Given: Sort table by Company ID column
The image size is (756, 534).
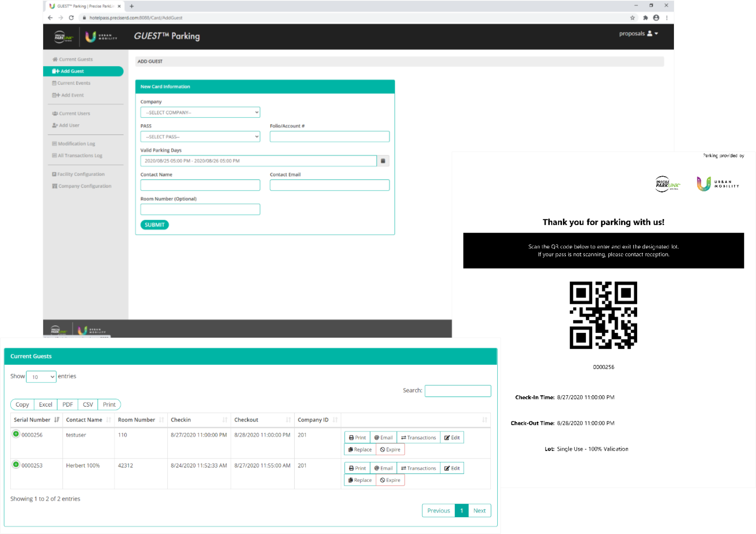Looking at the screenshot, I should 318,420.
